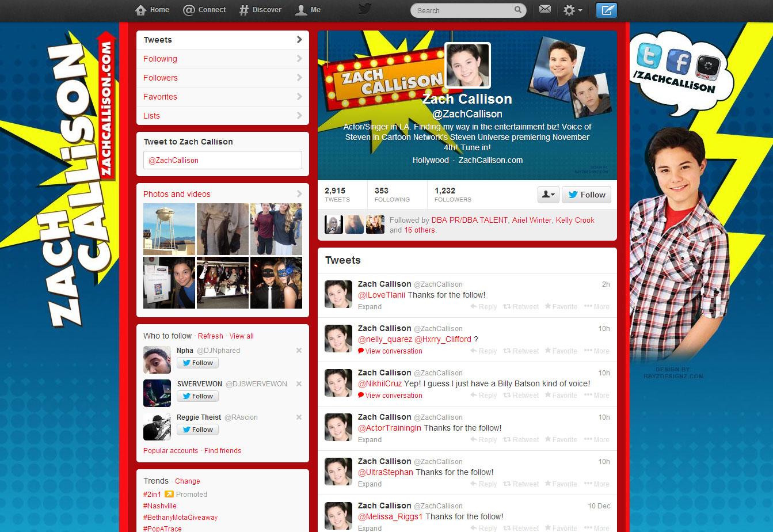Viewport: 773px width, 532px height.
Task: Go to the Discover tab
Action: pyautogui.click(x=260, y=10)
